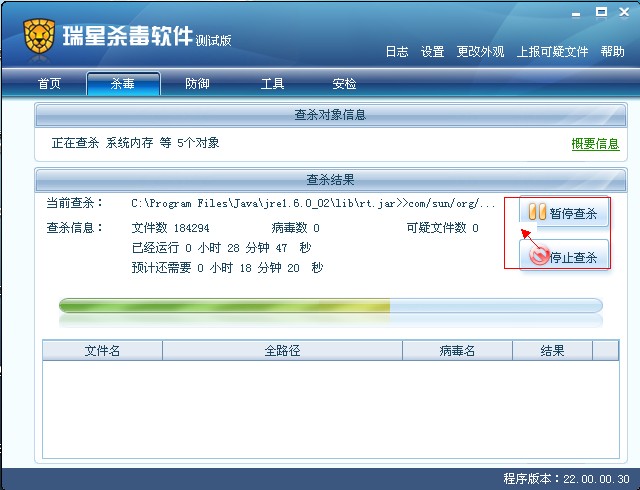The width and height of the screenshot is (640, 490).
Task: Open 设置 settings
Action: [432, 52]
